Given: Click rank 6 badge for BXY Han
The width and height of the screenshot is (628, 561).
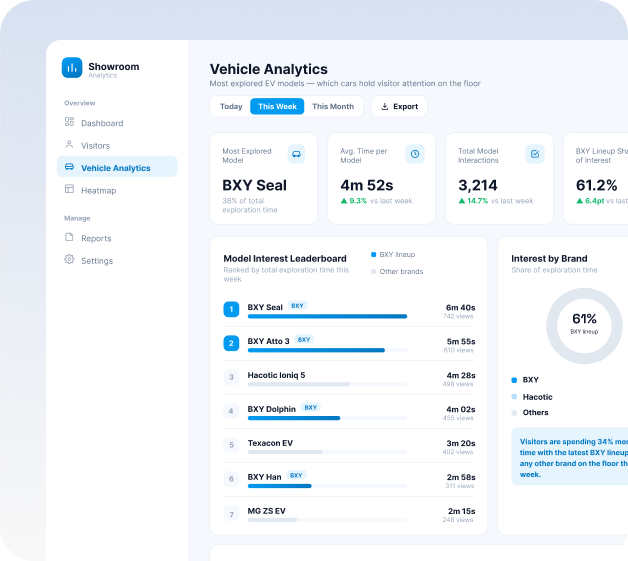Looking at the screenshot, I should click(x=231, y=479).
